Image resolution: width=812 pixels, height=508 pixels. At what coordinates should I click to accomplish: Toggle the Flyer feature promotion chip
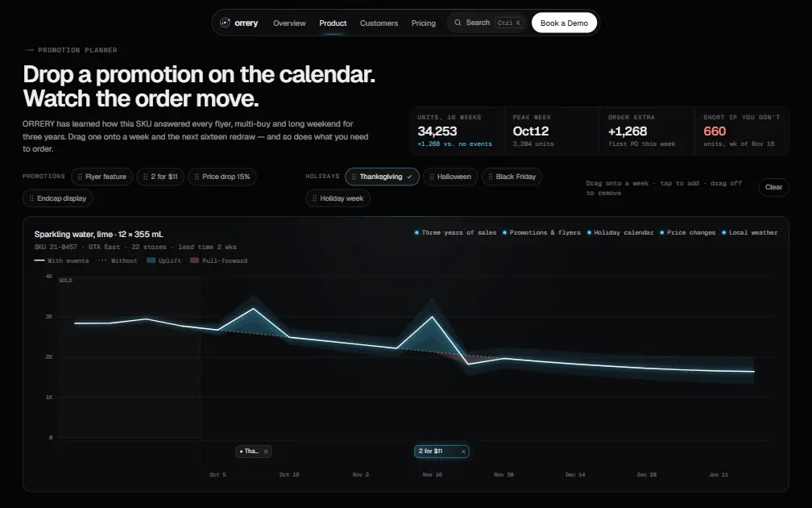[102, 177]
